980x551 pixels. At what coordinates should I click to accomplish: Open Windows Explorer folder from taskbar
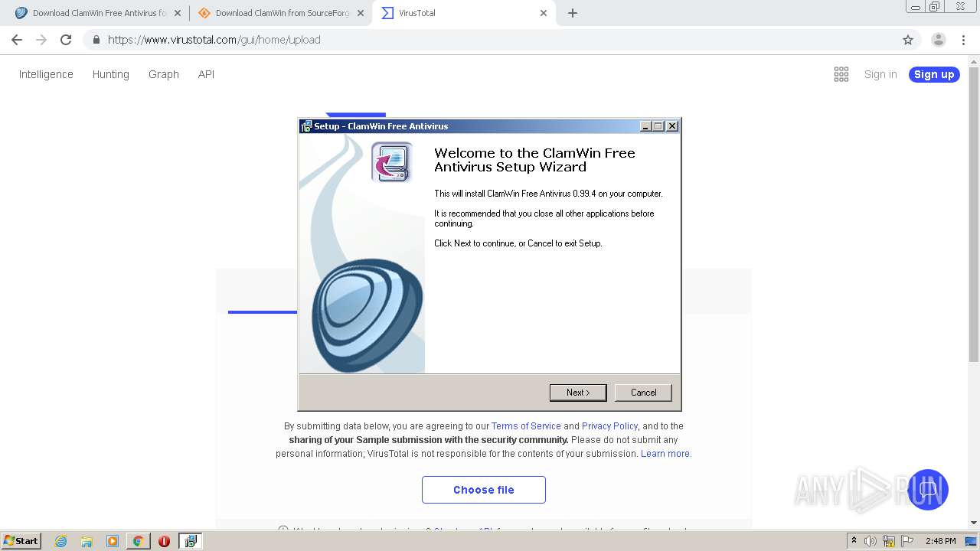pos(87,541)
